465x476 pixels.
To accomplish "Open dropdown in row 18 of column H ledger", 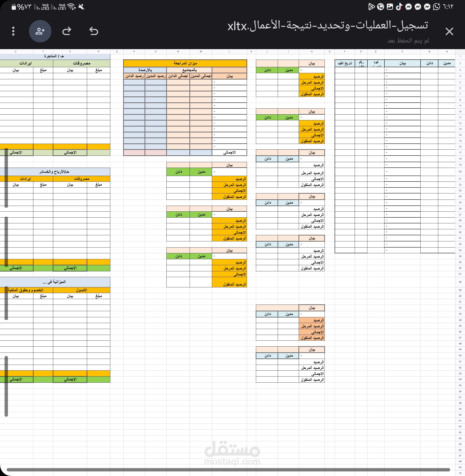I will [301, 159].
